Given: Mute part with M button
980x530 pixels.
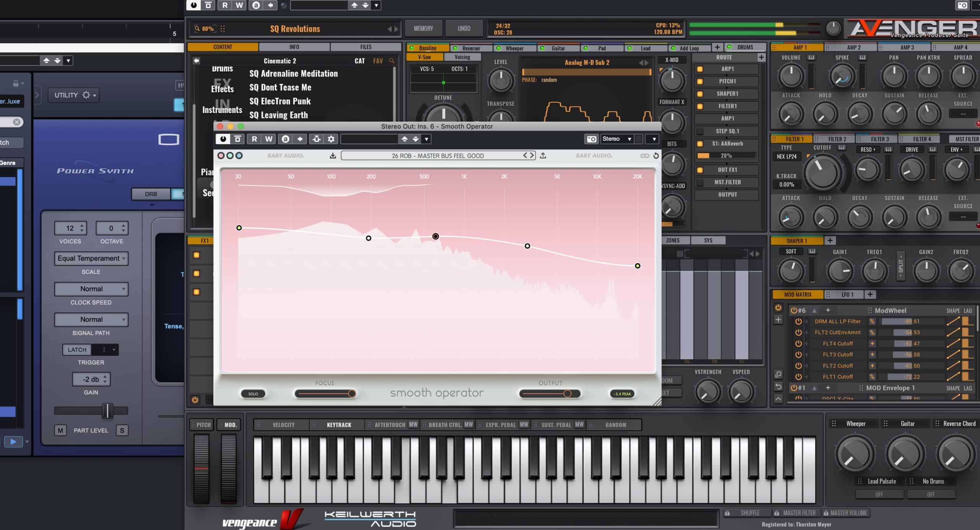Looking at the screenshot, I should click(60, 431).
